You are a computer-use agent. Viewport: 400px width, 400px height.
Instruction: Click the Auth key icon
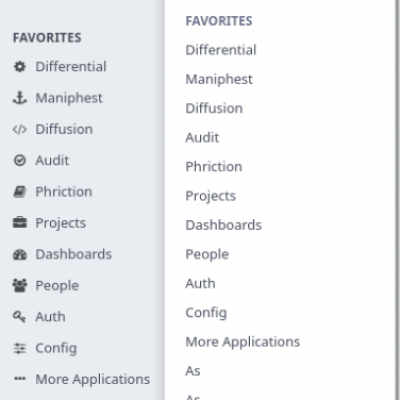point(19,316)
